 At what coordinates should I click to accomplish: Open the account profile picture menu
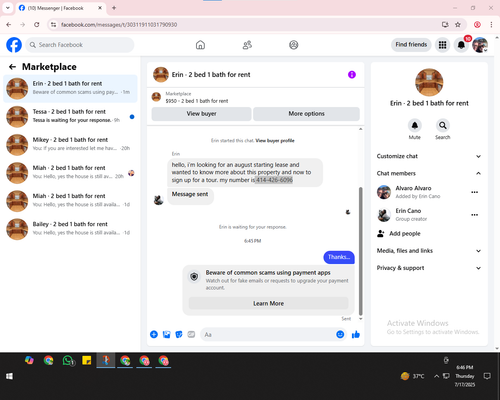click(480, 45)
